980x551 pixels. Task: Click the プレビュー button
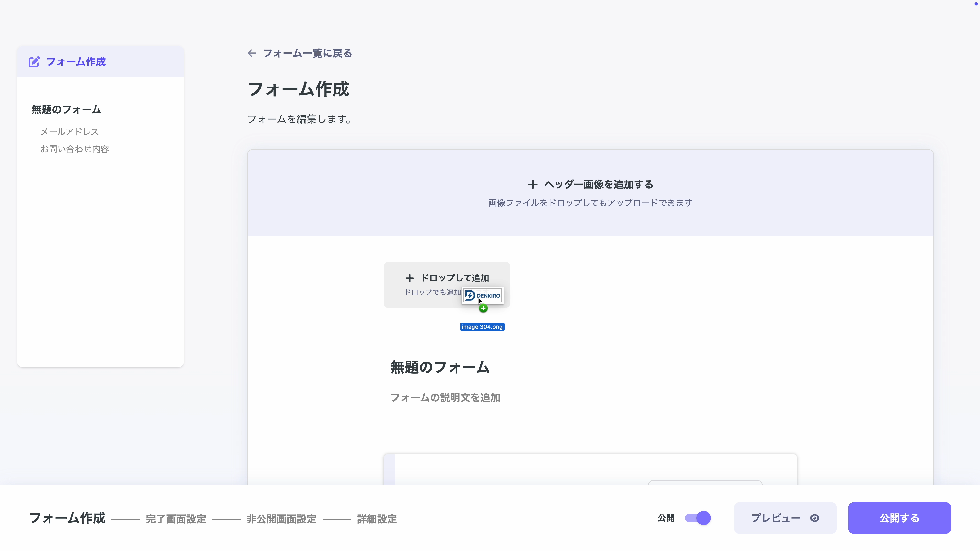(776, 518)
